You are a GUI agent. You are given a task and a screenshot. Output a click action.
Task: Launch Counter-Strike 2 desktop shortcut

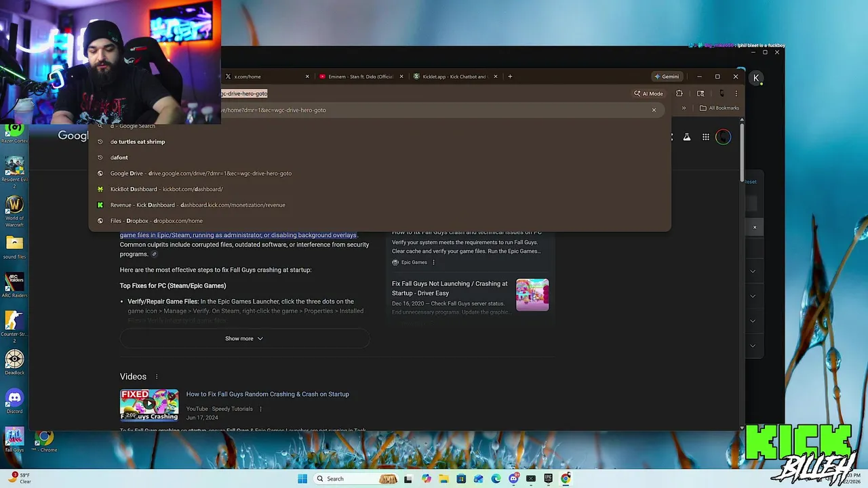14,325
